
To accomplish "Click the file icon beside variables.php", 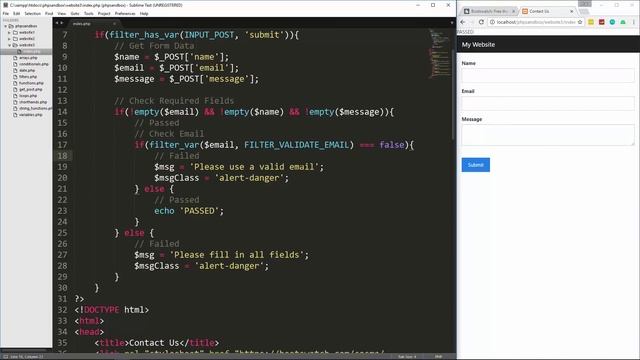I will click(x=16, y=115).
